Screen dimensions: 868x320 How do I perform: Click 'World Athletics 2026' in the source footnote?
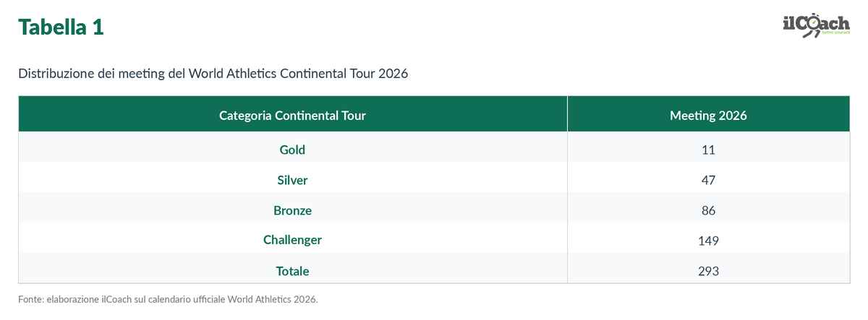pos(272,299)
